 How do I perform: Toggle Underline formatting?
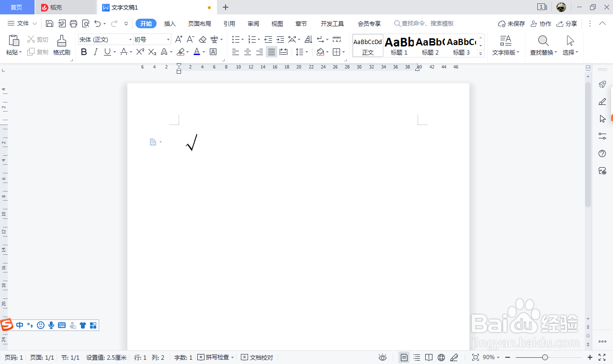click(107, 52)
